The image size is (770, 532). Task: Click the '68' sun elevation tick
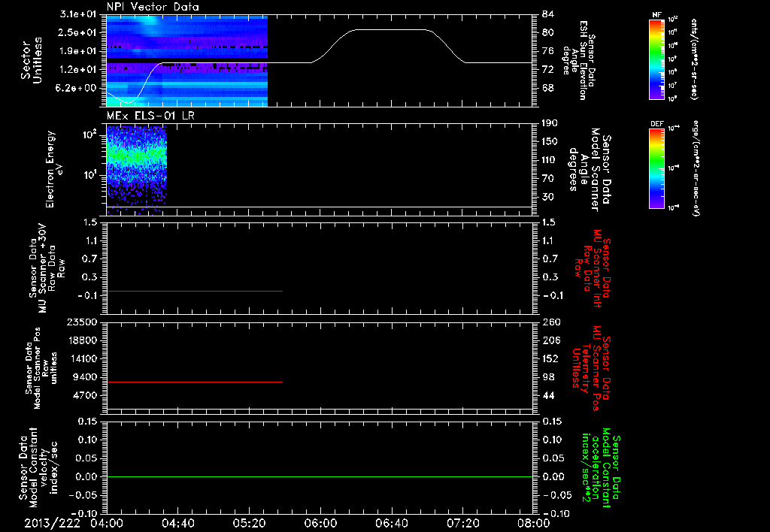[548, 89]
